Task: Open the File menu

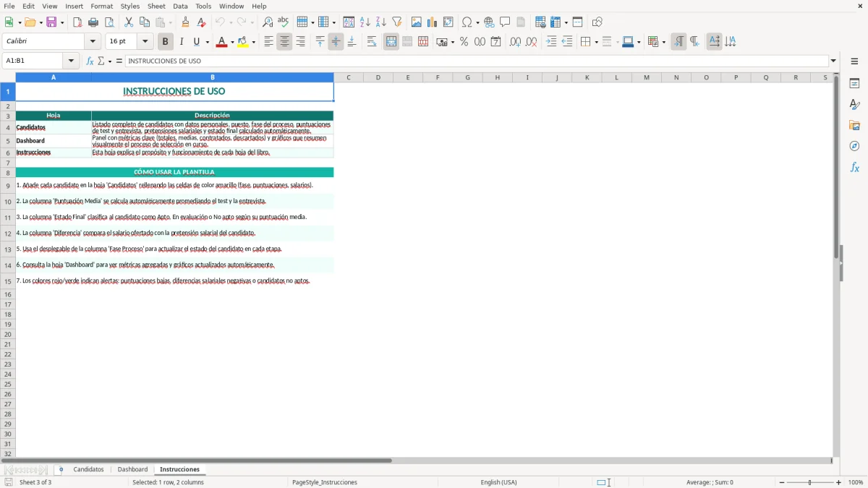Action: click(9, 6)
